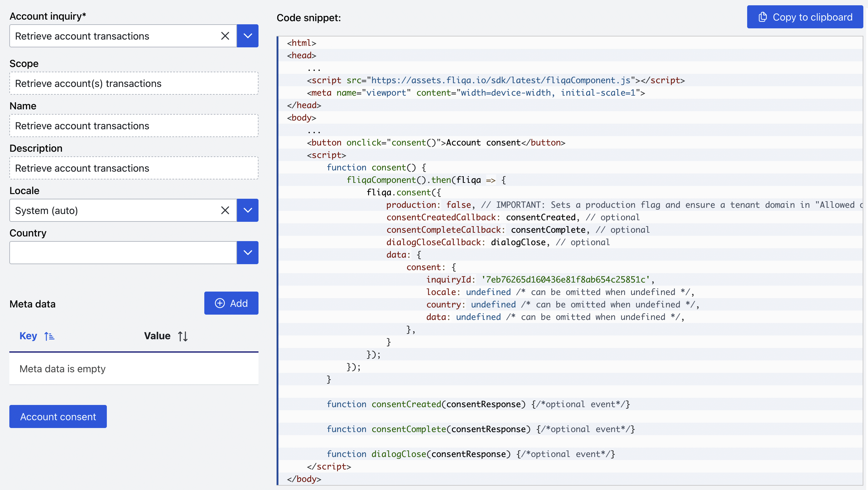Open the Locale dropdown arrow

(248, 210)
